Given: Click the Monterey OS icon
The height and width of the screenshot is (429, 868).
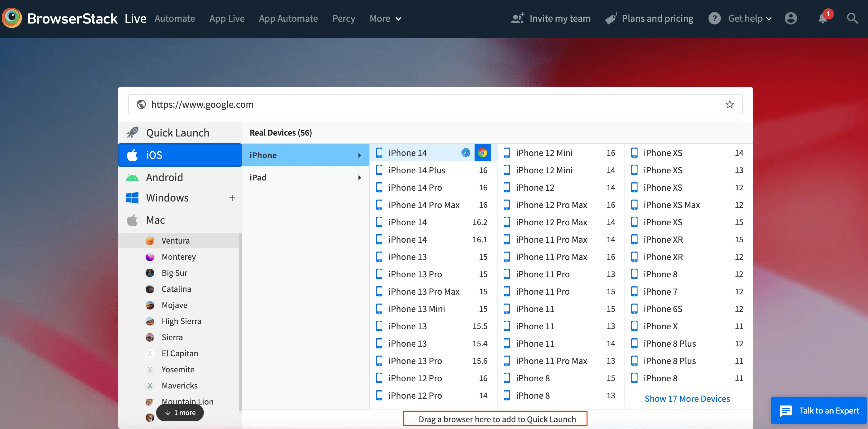Looking at the screenshot, I should click(150, 257).
